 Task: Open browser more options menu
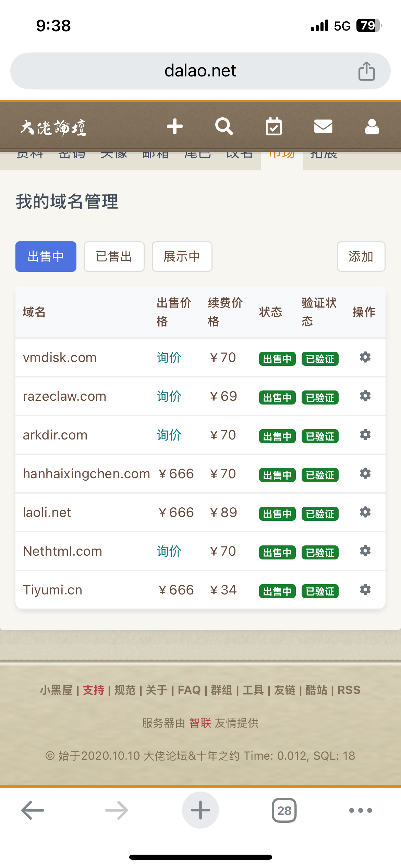pyautogui.click(x=361, y=810)
